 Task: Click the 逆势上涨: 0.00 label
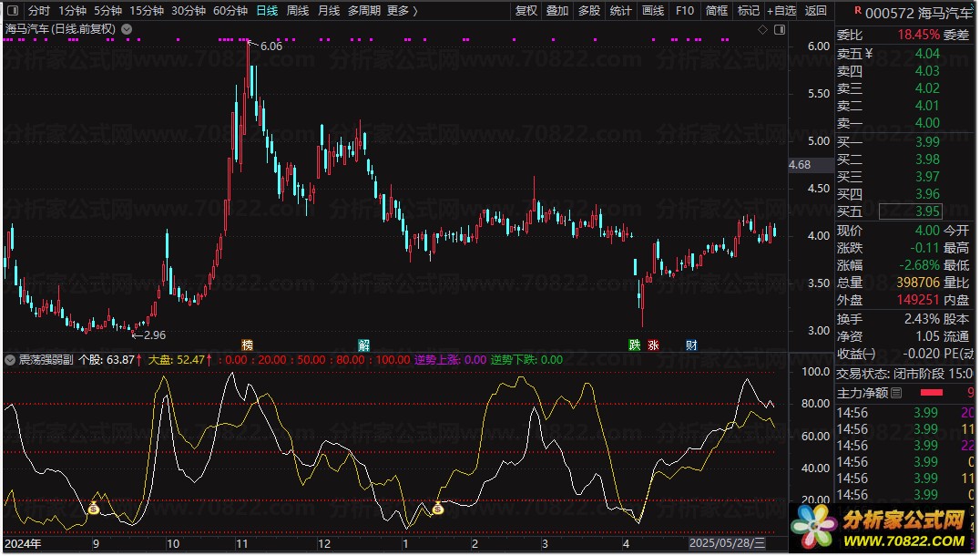coord(450,360)
